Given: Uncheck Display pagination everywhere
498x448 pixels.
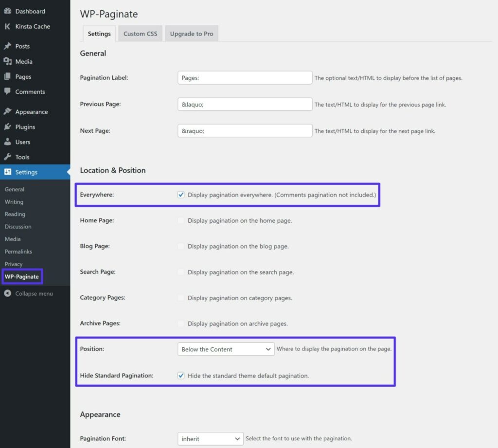Looking at the screenshot, I should click(x=181, y=194).
